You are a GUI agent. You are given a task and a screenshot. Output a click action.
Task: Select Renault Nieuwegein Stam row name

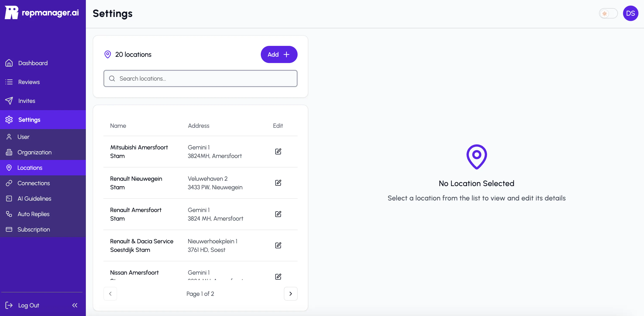pos(136,183)
